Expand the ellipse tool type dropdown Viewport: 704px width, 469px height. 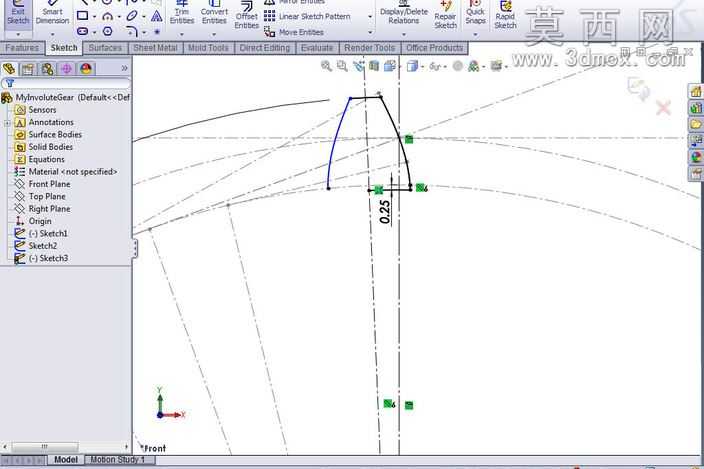[x=144, y=17]
